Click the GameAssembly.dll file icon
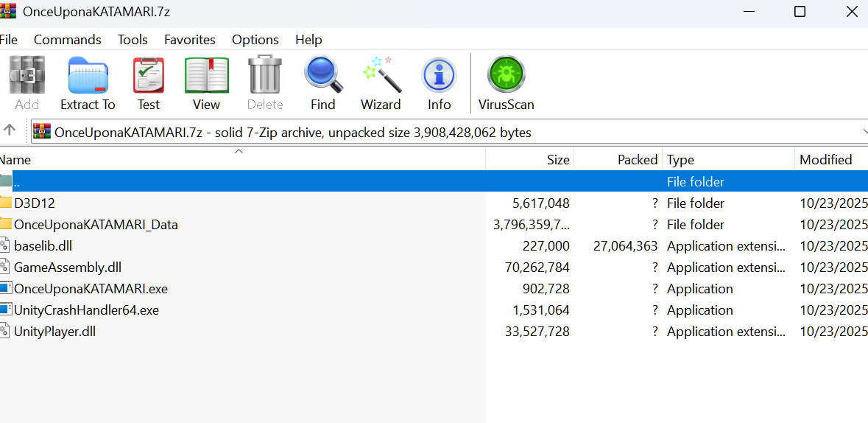The width and height of the screenshot is (868, 423). 4,267
